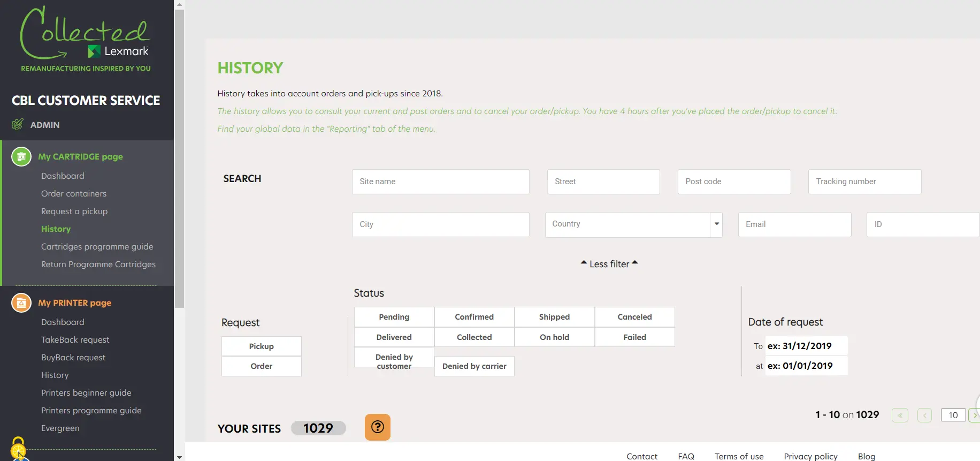The width and height of the screenshot is (980, 461).
Task: Go to previous results page arrow
Action: pos(924,415)
